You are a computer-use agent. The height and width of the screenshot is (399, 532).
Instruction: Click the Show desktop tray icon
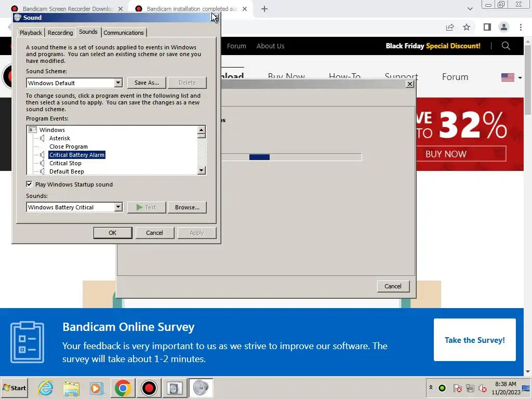point(527,388)
